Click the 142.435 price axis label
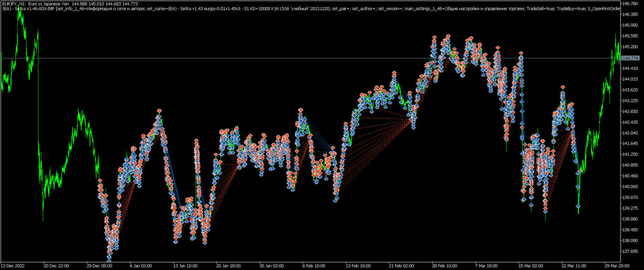The height and width of the screenshot is (270, 644). point(631,122)
